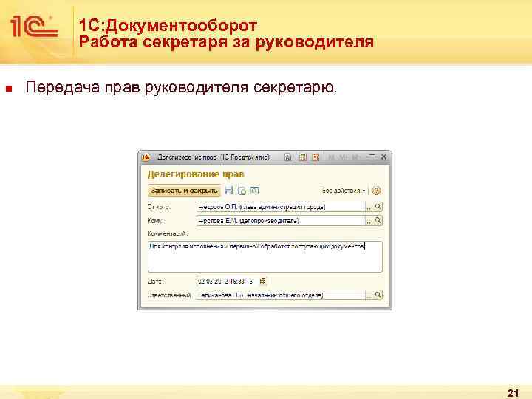
Task: Close the 'Делегирование прав' window
Action: click(x=384, y=157)
